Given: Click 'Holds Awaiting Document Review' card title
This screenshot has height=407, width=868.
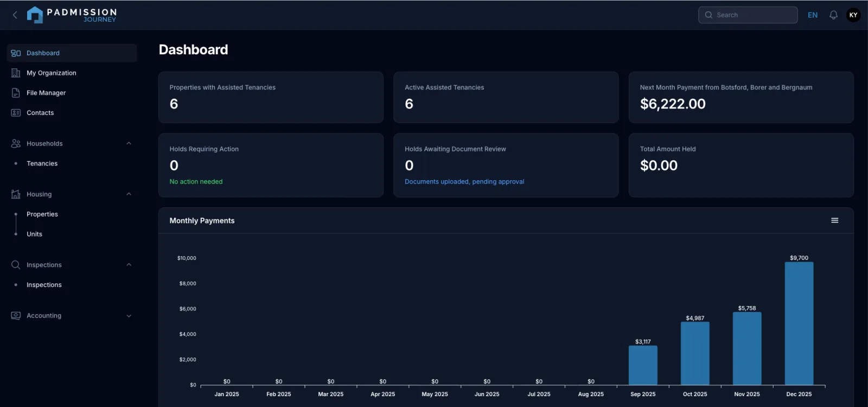Looking at the screenshot, I should (x=455, y=149).
